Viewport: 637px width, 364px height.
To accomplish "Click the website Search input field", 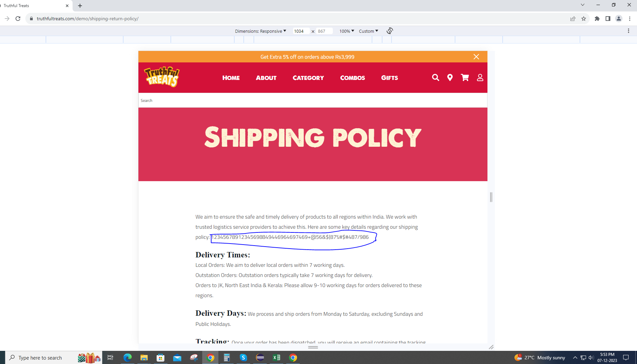I will point(313,101).
